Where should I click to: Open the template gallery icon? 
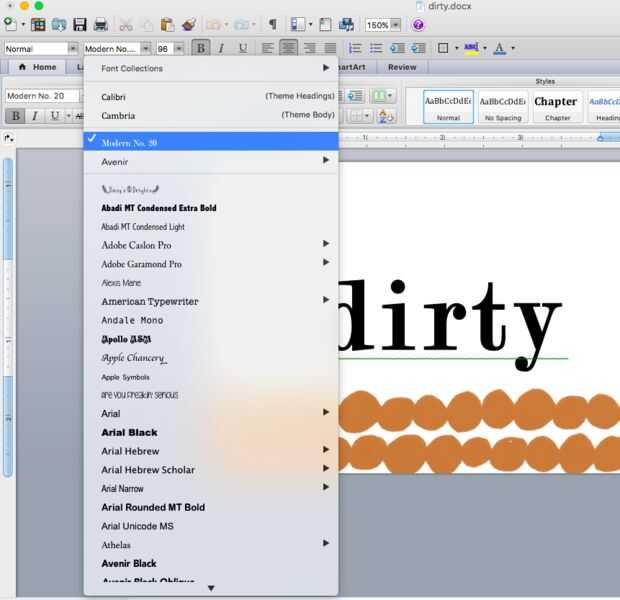click(x=38, y=25)
